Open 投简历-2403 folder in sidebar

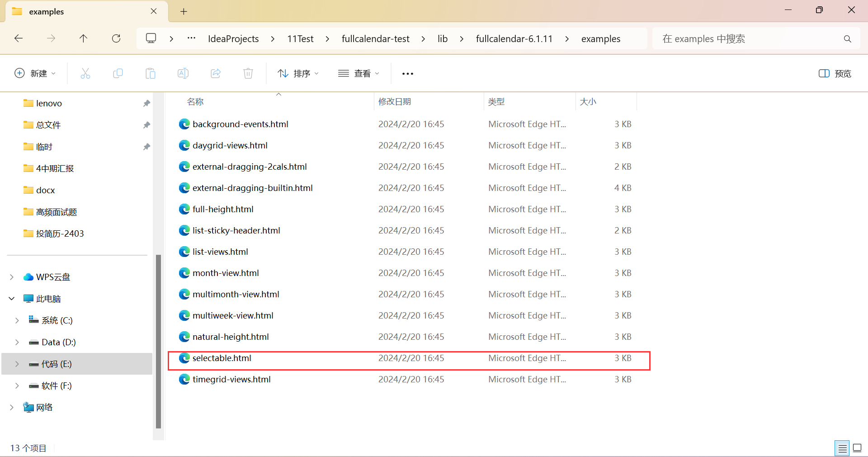60,234
